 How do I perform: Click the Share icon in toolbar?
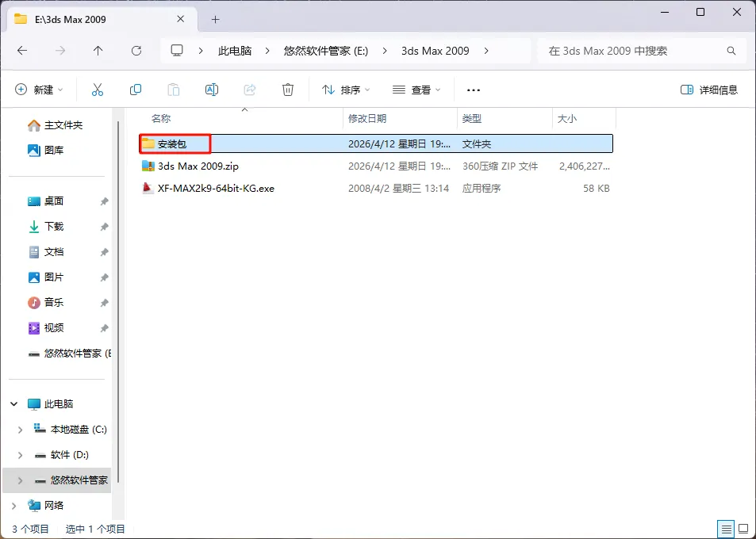point(250,90)
